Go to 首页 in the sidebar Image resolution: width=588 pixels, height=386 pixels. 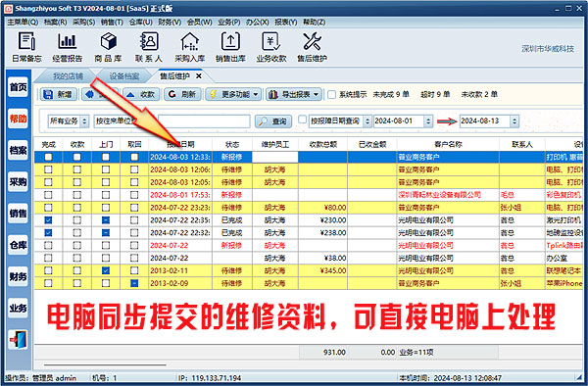coord(18,87)
